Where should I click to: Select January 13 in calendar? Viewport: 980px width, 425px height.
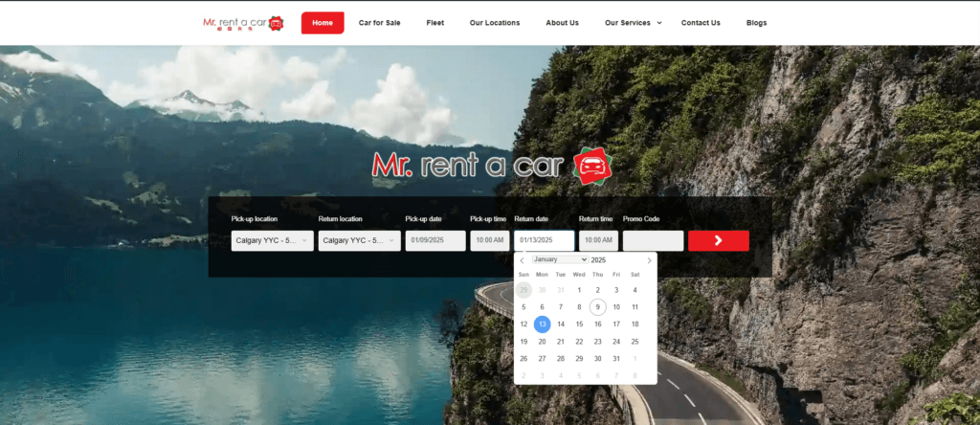[542, 324]
